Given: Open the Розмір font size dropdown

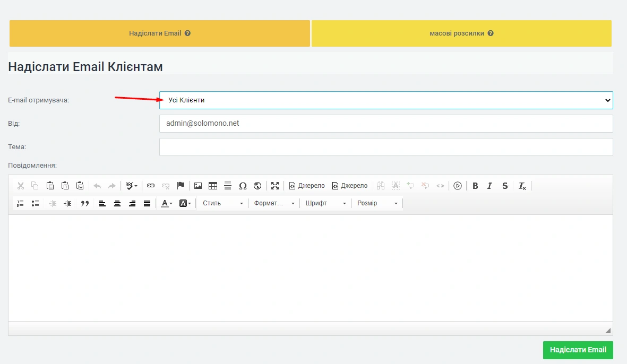Looking at the screenshot, I should point(377,203).
